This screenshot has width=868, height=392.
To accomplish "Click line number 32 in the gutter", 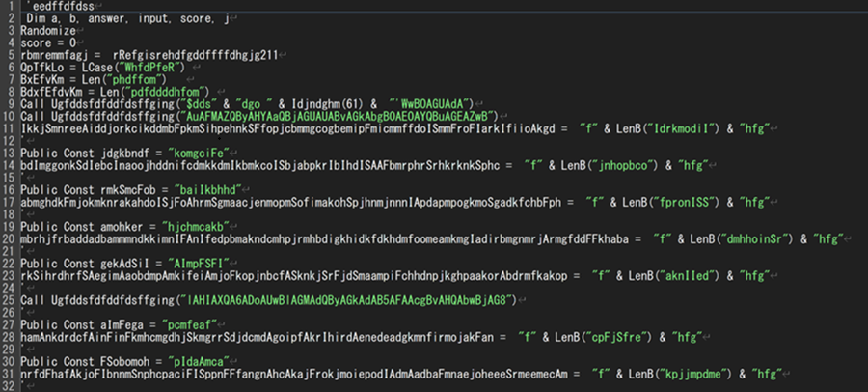I will point(9,386).
